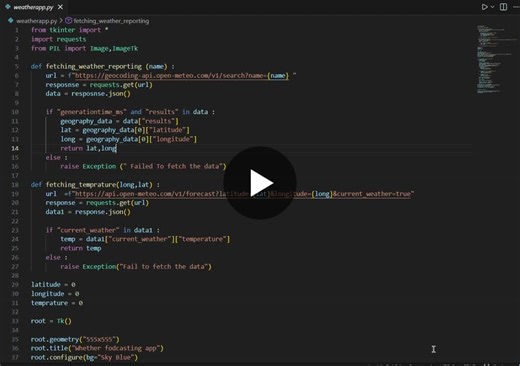This screenshot has width=520, height=366.
Task: Click the function symbol icon in breadcrumb
Action: coord(69,21)
